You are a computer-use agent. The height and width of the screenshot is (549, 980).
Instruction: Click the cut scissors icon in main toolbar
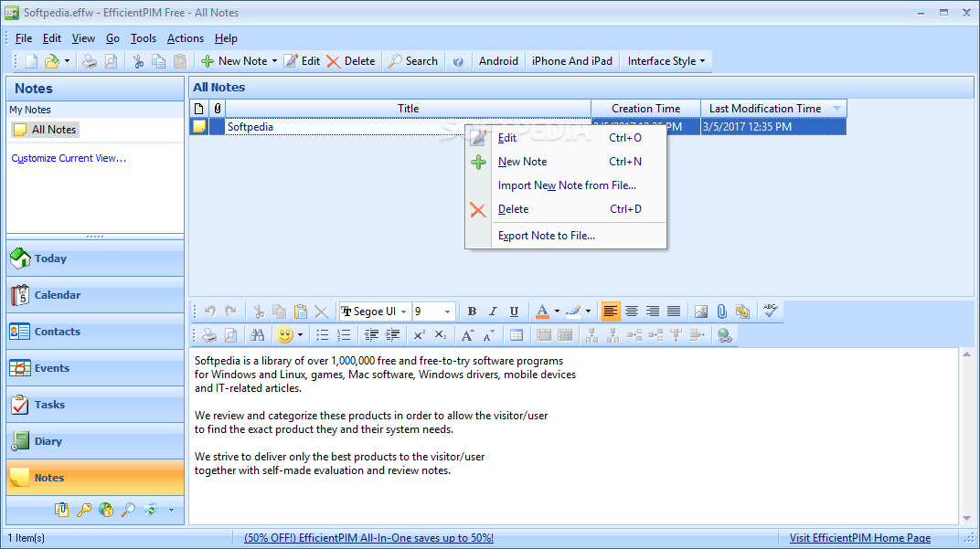pyautogui.click(x=138, y=61)
